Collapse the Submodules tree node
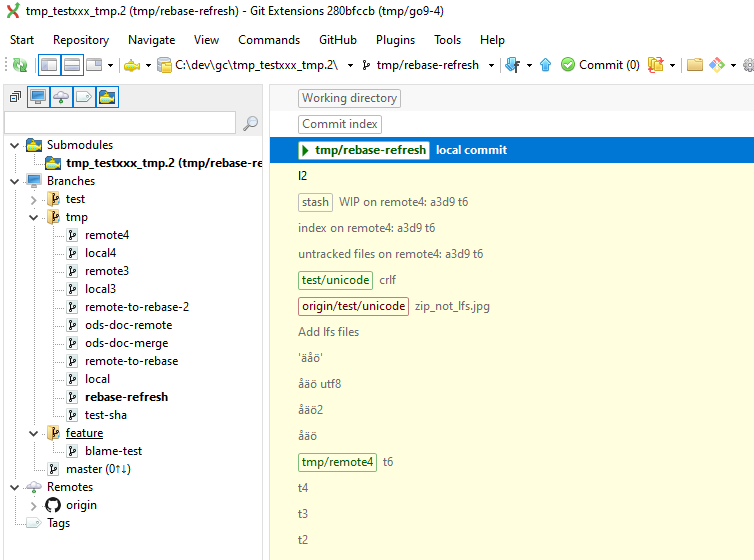 click(x=15, y=145)
